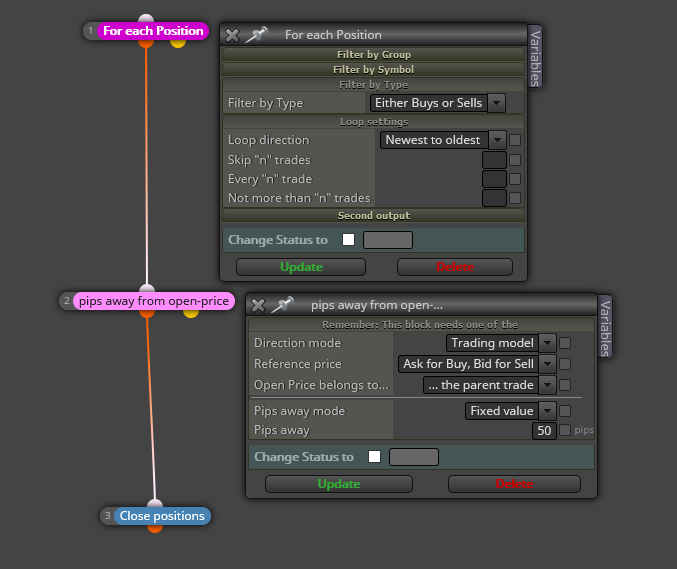Click Not more than n trades input field
Screen dimensions: 677x569
coord(494,198)
